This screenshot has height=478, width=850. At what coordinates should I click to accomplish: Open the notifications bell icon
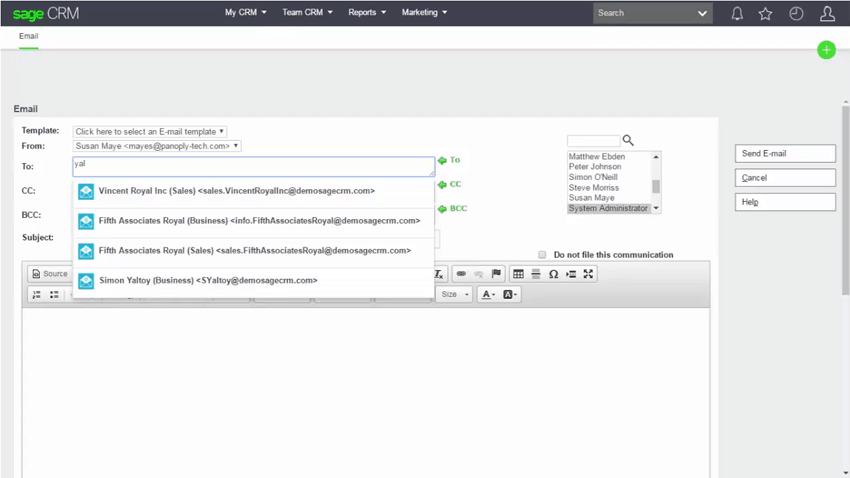737,14
